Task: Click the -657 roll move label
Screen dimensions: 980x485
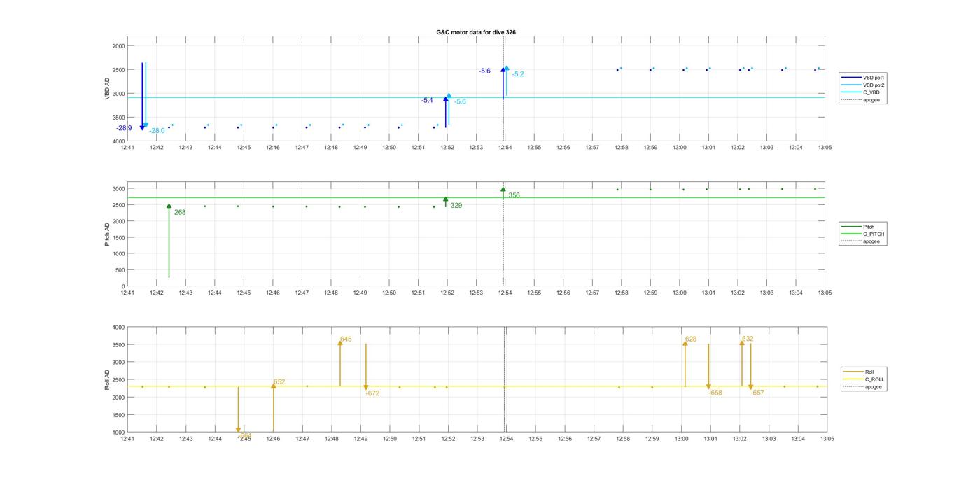Action: click(x=757, y=393)
